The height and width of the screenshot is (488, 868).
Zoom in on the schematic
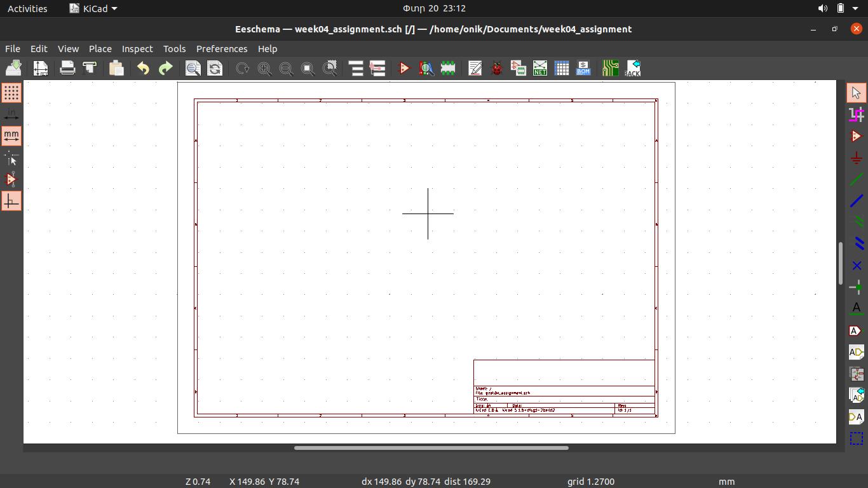click(264, 68)
